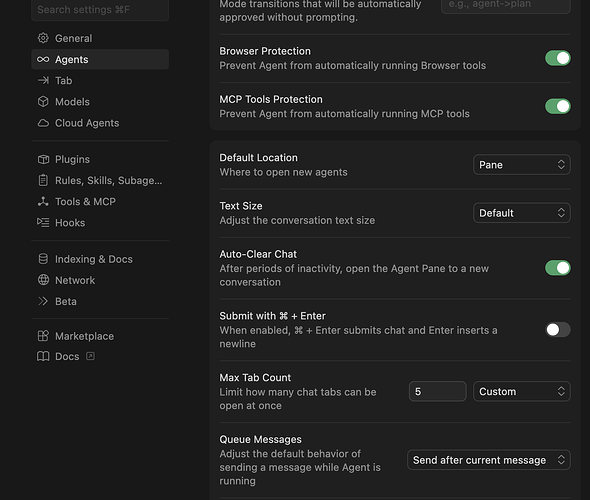Viewport: 590px width, 500px height.
Task: Select the Agents settings section
Action: [100, 59]
